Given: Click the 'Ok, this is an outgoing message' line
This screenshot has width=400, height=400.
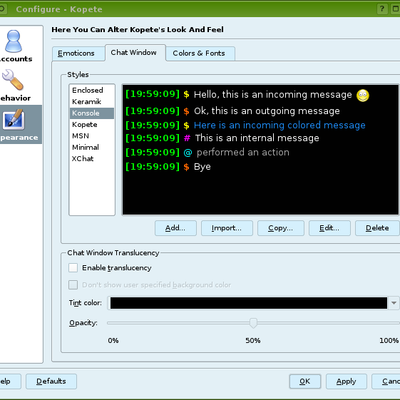Looking at the screenshot, I should pos(267,111).
